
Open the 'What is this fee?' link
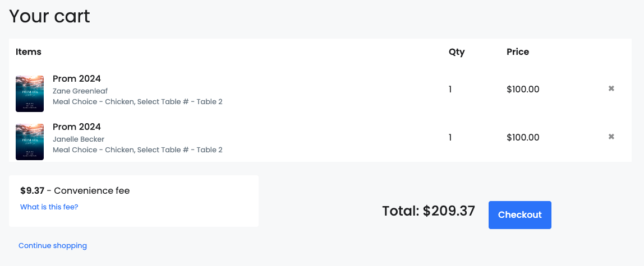tap(49, 207)
